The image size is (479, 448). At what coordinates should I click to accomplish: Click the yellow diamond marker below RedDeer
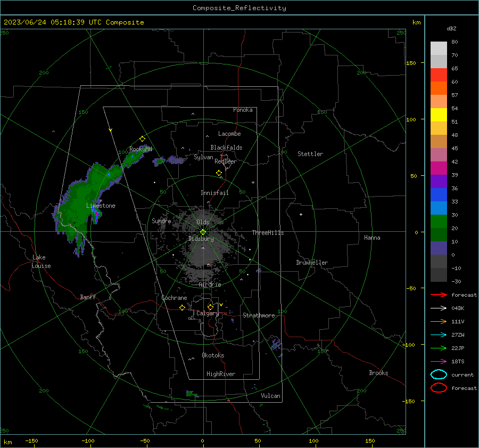219,173
